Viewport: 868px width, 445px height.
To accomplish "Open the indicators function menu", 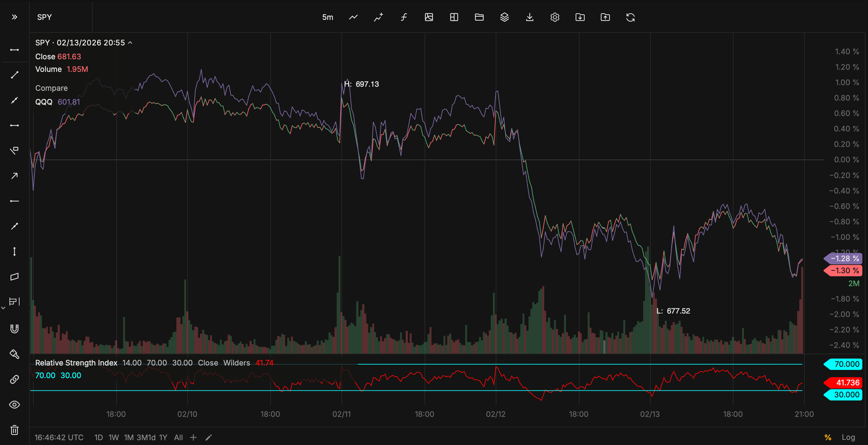I will click(x=404, y=17).
